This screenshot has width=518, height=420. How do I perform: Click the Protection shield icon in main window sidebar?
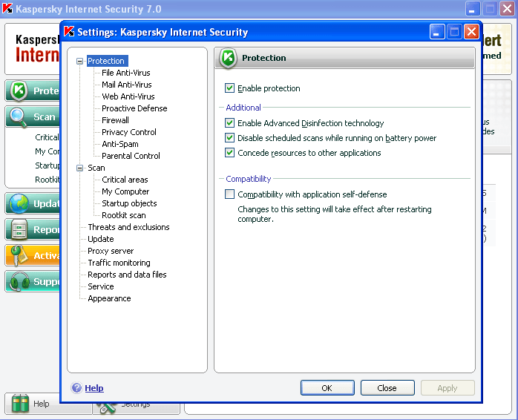[19, 91]
